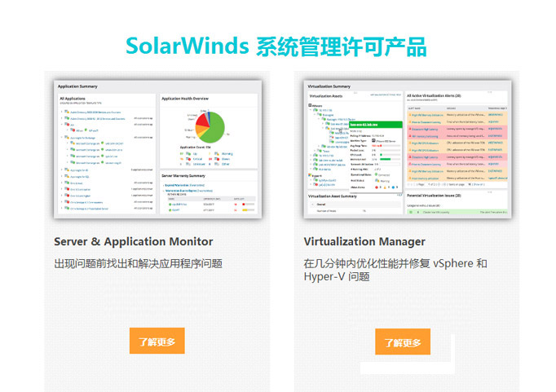Select the Virtualization Manager heading
Viewport: 556px width, 392px height.
click(x=364, y=242)
